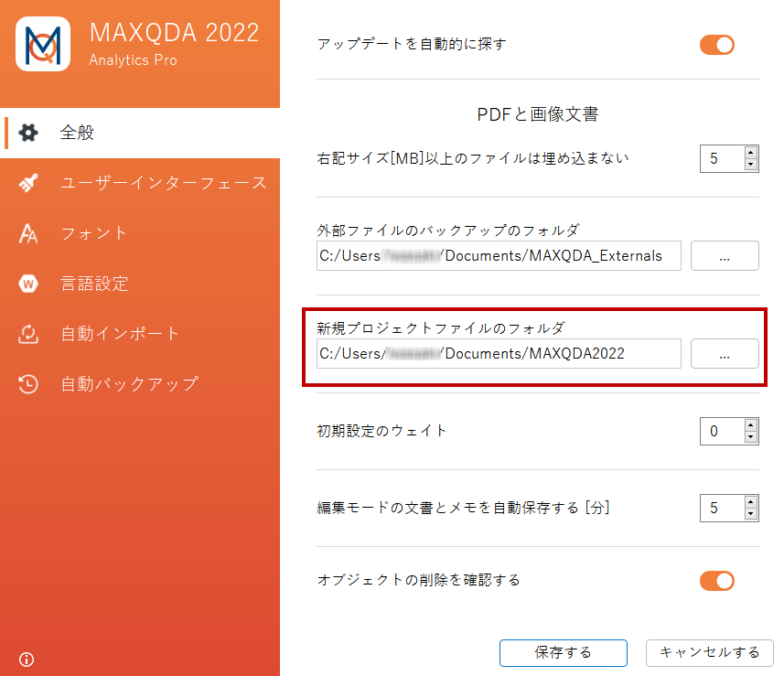Screen dimensions: 784x676
Task: Edit the MAXQDA_Externals backup folder path
Action: [499, 255]
